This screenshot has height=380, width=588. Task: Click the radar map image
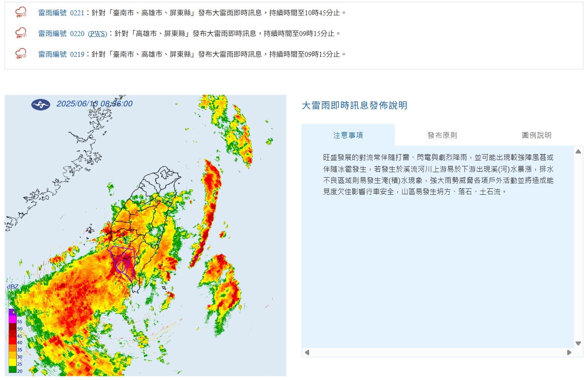pyautogui.click(x=145, y=235)
